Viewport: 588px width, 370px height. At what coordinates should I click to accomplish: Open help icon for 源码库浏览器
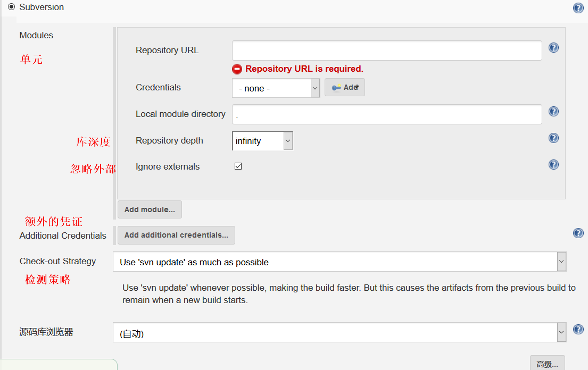coord(578,329)
